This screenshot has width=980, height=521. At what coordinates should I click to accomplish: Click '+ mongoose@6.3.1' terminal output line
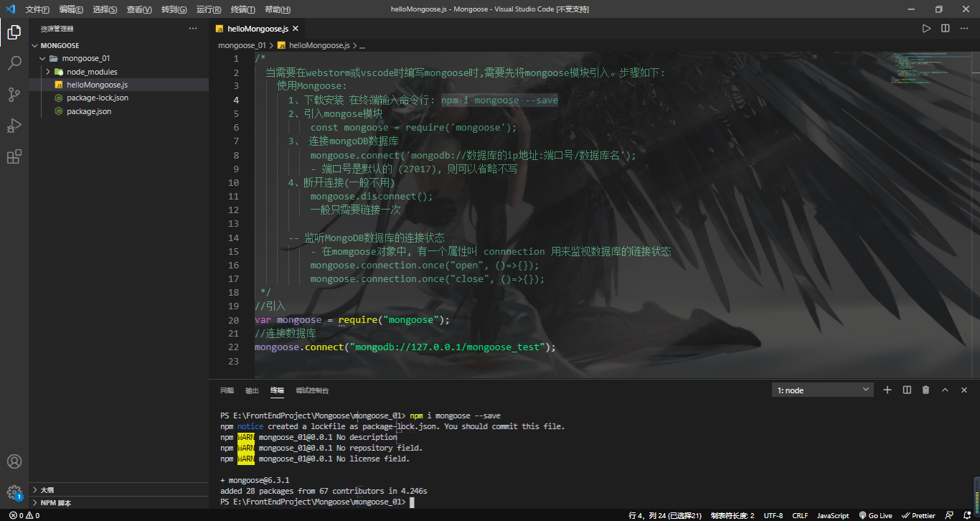point(255,480)
